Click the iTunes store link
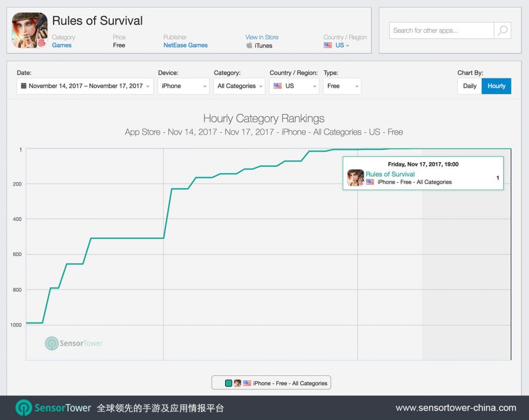529x420 pixels. (263, 45)
